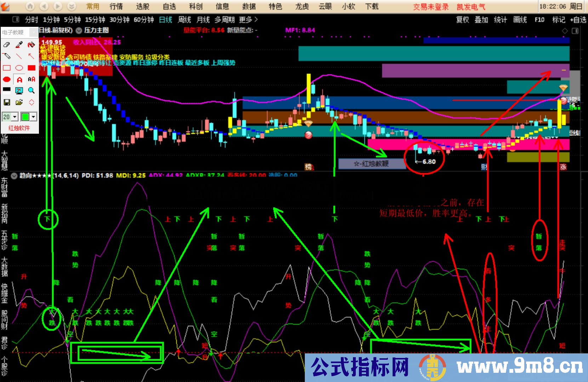Select the ellipse drawing tool

19,68
